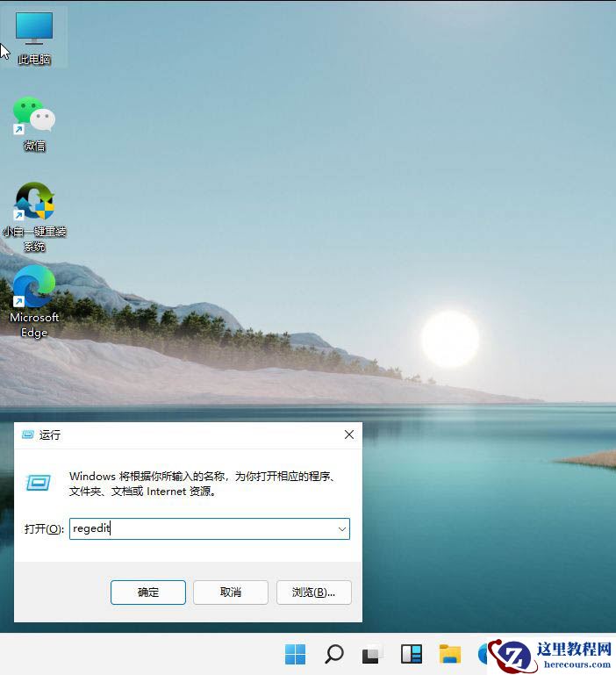Expand the 打开 combo box history
Viewport: 616px width, 675px height.
342,528
